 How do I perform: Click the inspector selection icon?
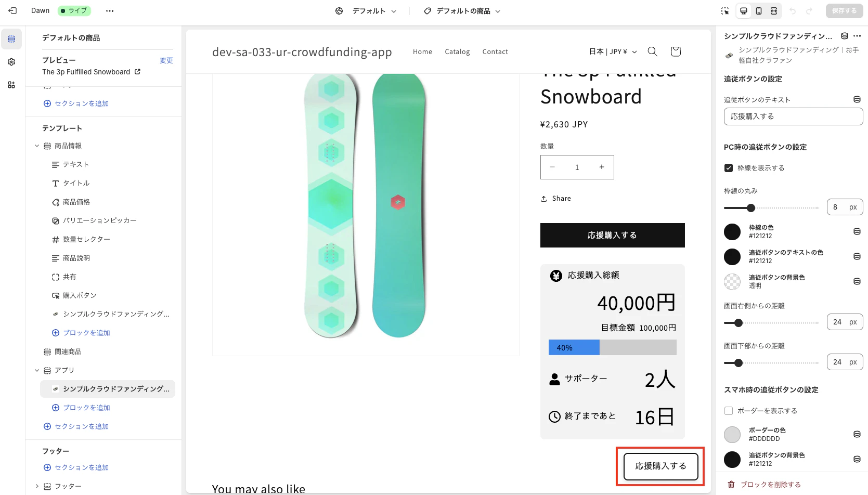coord(725,11)
